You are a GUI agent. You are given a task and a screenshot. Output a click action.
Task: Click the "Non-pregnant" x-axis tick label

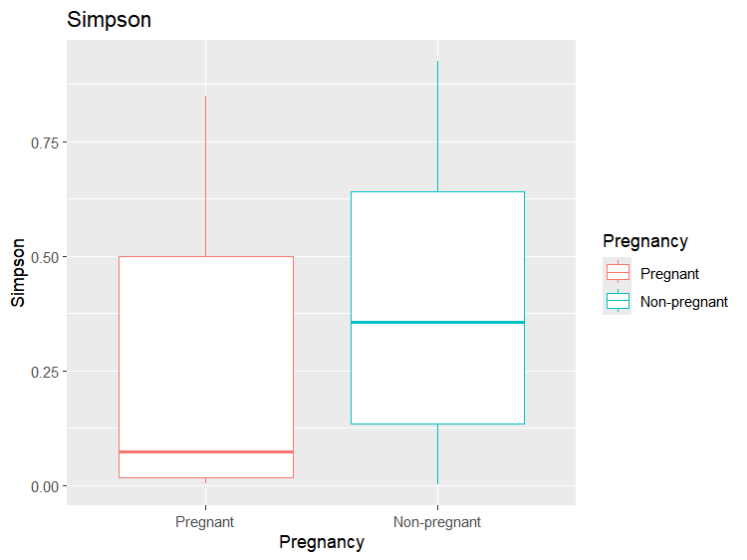437,521
